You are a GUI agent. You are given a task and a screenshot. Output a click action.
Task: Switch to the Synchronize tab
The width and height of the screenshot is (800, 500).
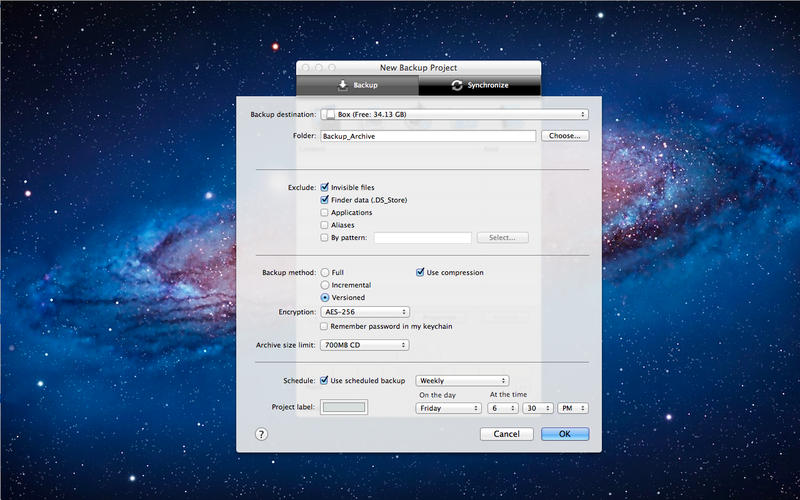480,85
